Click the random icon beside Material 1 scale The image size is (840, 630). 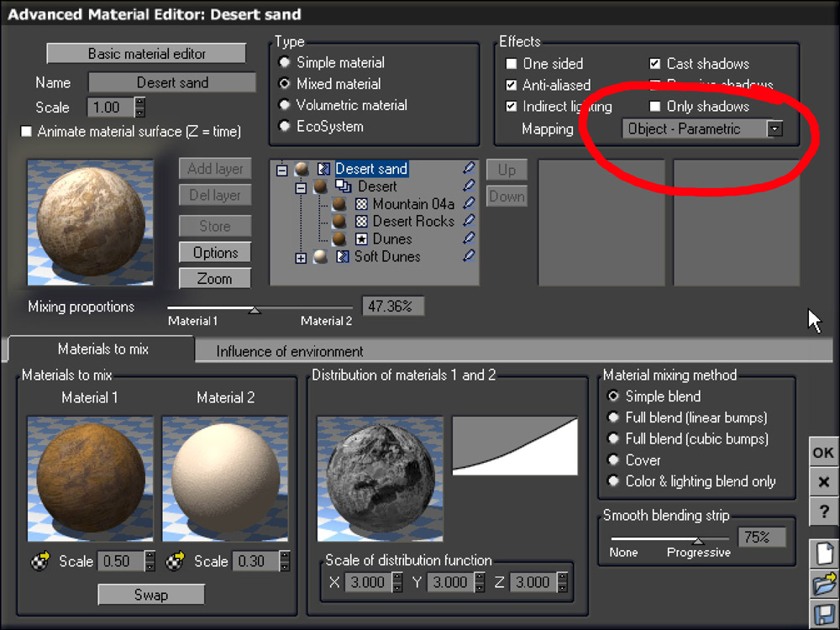[x=39, y=561]
